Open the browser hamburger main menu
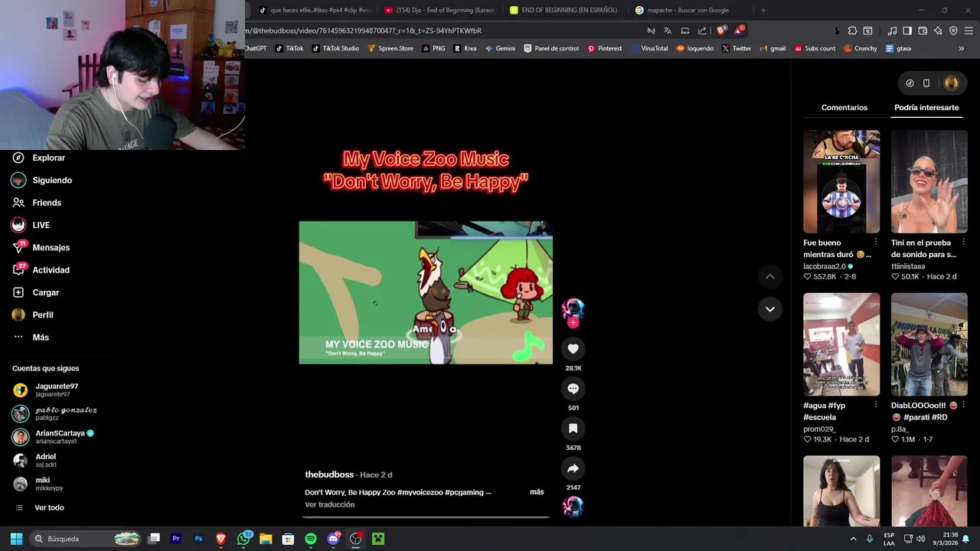 click(x=969, y=31)
